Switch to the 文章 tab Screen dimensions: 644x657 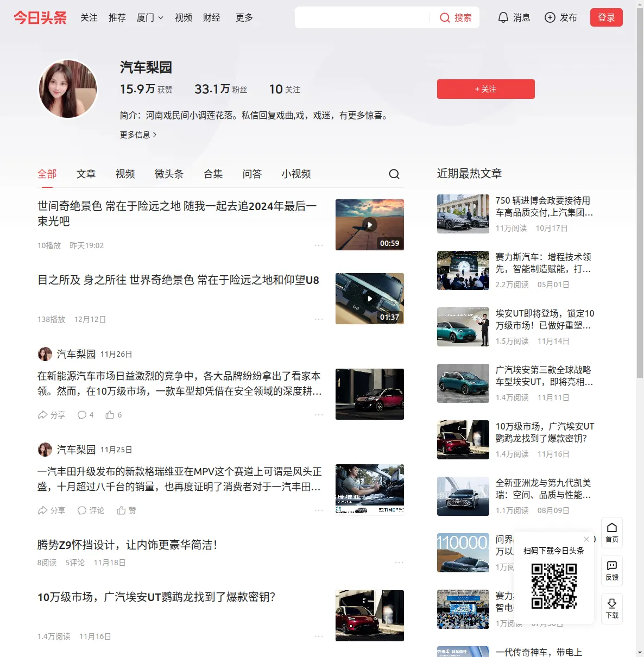[x=86, y=174]
